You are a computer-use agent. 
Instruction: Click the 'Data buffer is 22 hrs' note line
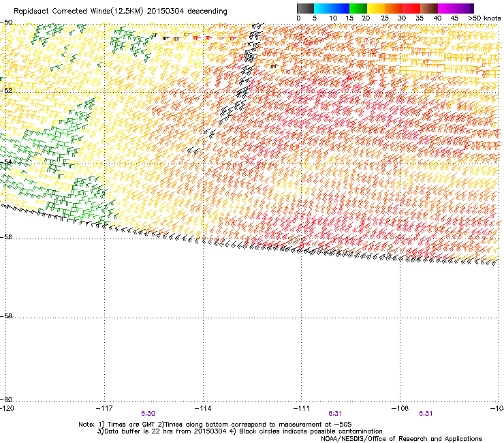coord(240,431)
